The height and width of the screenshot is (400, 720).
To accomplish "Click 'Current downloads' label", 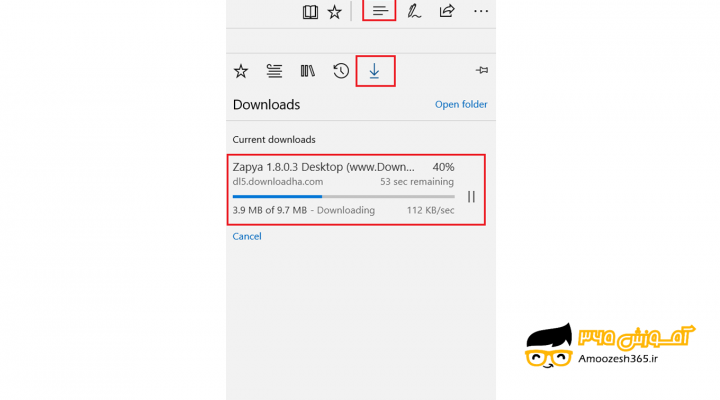I will pyautogui.click(x=274, y=140).
